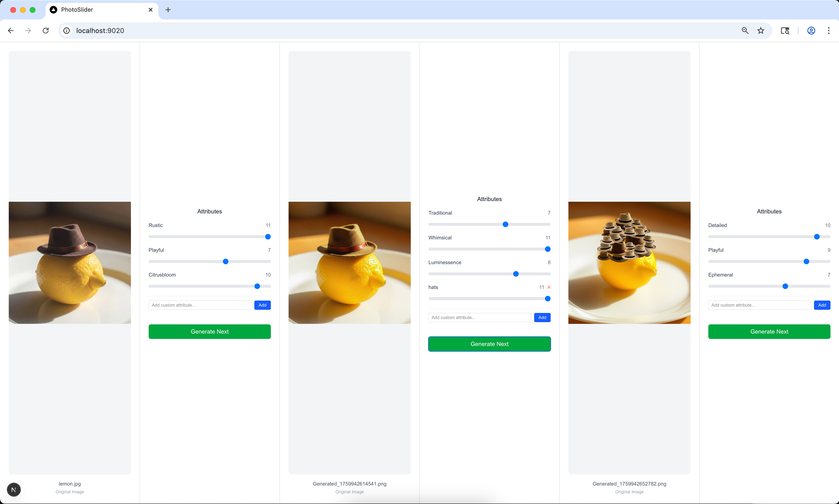Click Generate Next under lemon.jpg attributes

209,331
